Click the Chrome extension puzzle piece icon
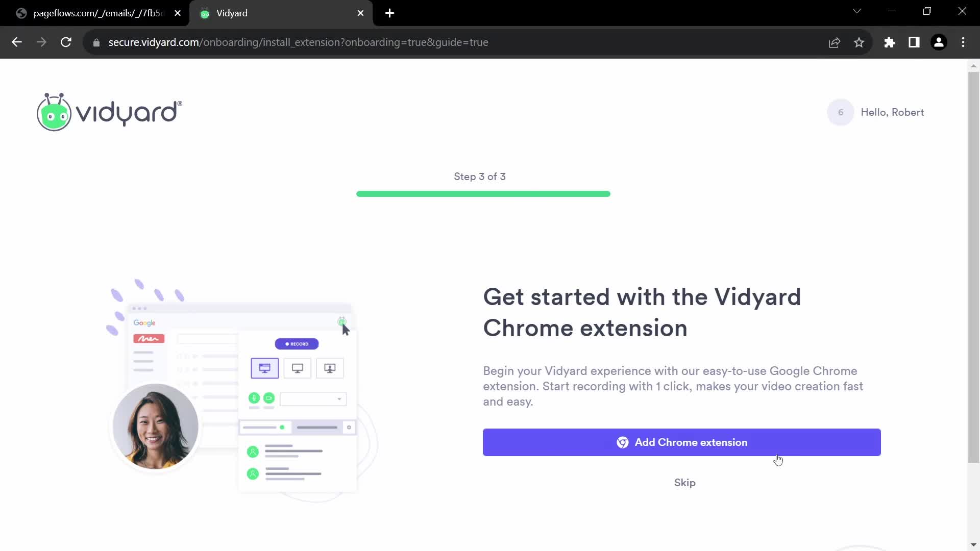 coord(889,42)
